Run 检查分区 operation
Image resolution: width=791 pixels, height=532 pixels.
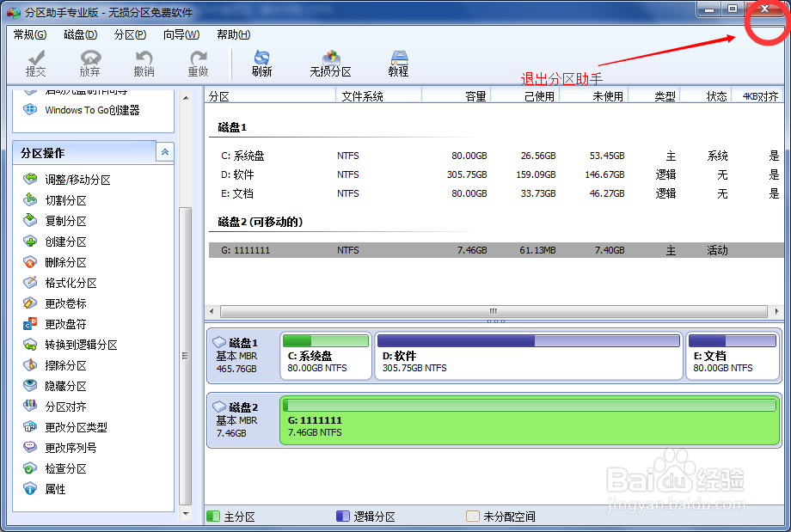(55, 468)
